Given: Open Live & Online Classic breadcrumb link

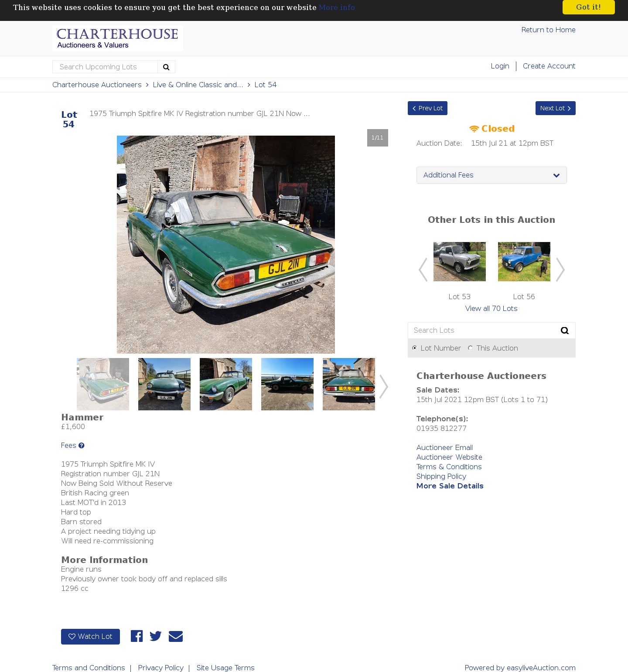Looking at the screenshot, I should pos(198,85).
